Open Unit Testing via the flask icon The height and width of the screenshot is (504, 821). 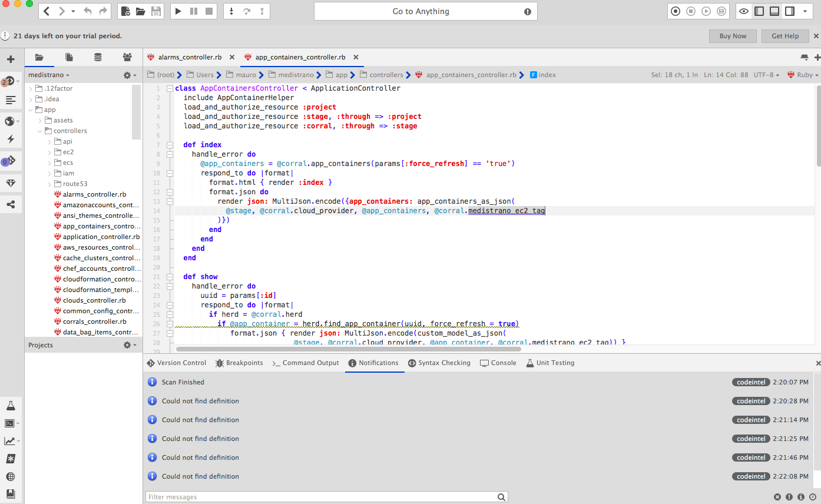tap(11, 405)
